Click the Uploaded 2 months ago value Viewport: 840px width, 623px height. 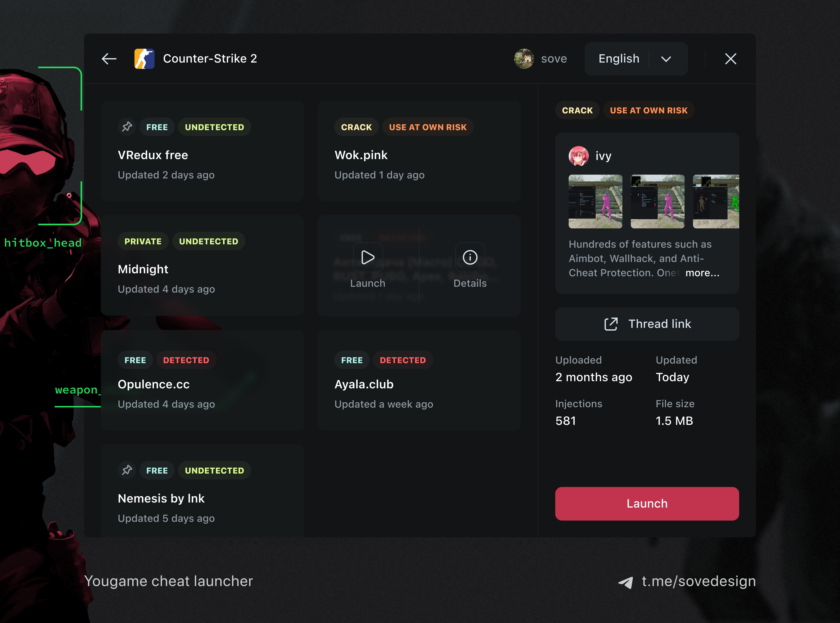594,377
